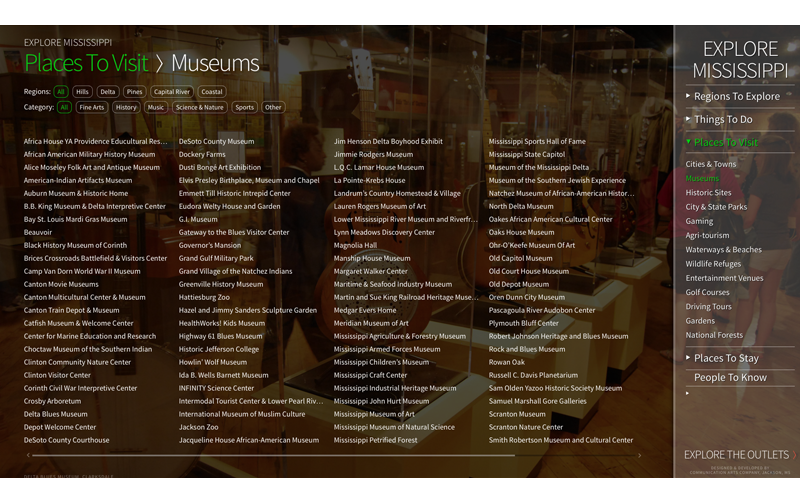This screenshot has width=800, height=500.
Task: Open Jackson Zoo link
Action: pos(198,427)
